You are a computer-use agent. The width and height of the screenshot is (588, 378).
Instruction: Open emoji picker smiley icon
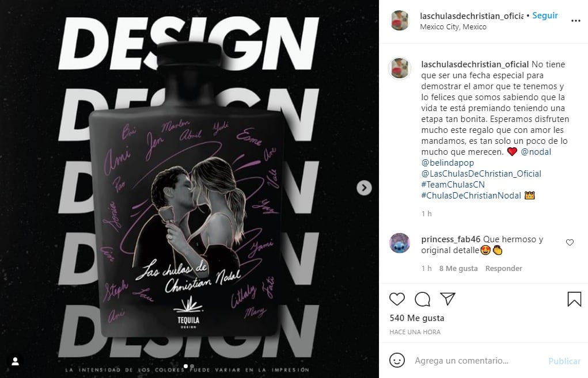tap(397, 360)
